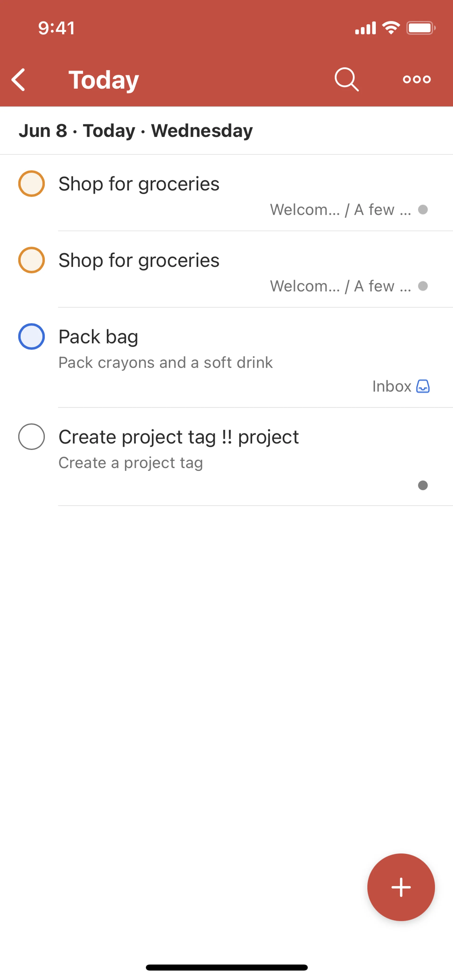453x980 pixels.
Task: Tap the back arrow icon
Action: coord(18,80)
